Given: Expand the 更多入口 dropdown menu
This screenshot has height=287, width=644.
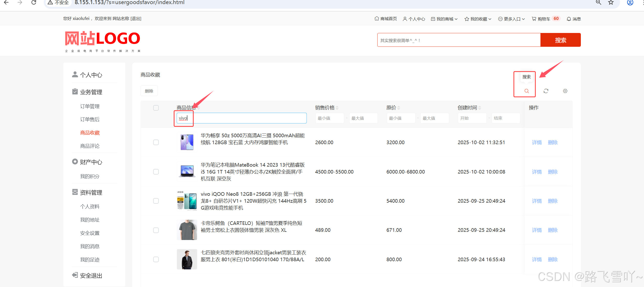Looking at the screenshot, I should coord(512,19).
